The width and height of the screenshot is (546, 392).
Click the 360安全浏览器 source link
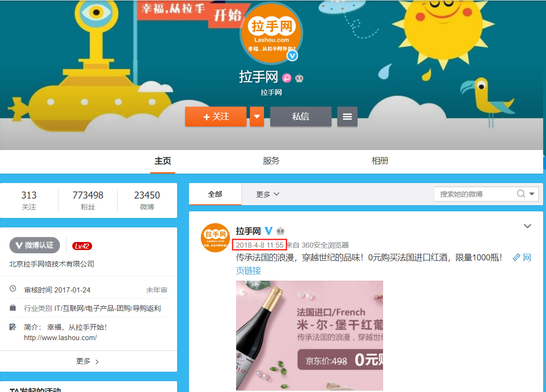click(x=325, y=245)
